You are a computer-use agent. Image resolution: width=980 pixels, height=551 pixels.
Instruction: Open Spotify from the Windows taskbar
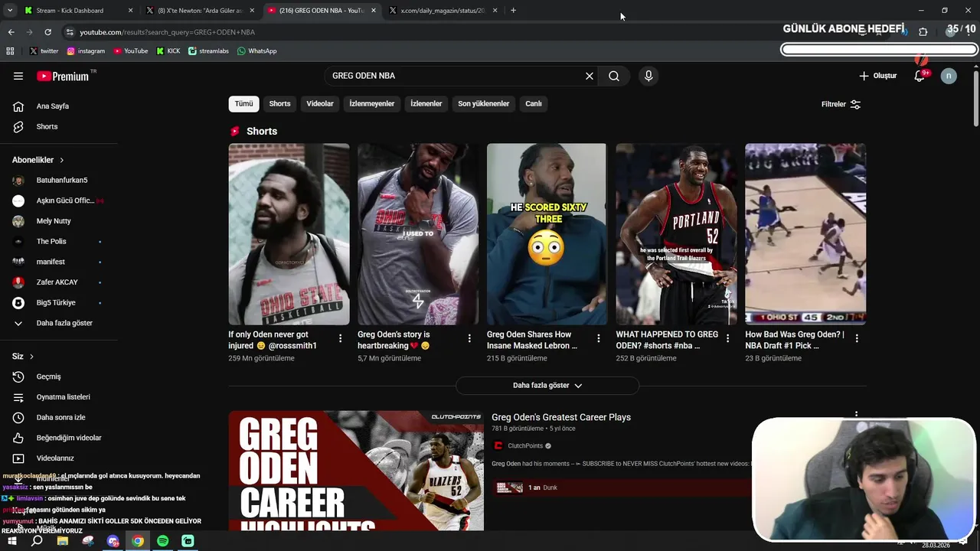162,541
